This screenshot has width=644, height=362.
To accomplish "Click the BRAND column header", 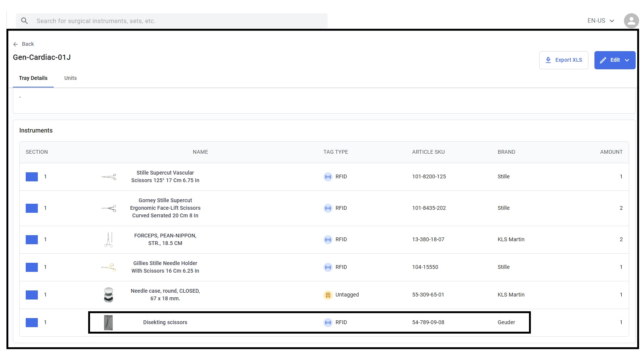I will point(506,152).
